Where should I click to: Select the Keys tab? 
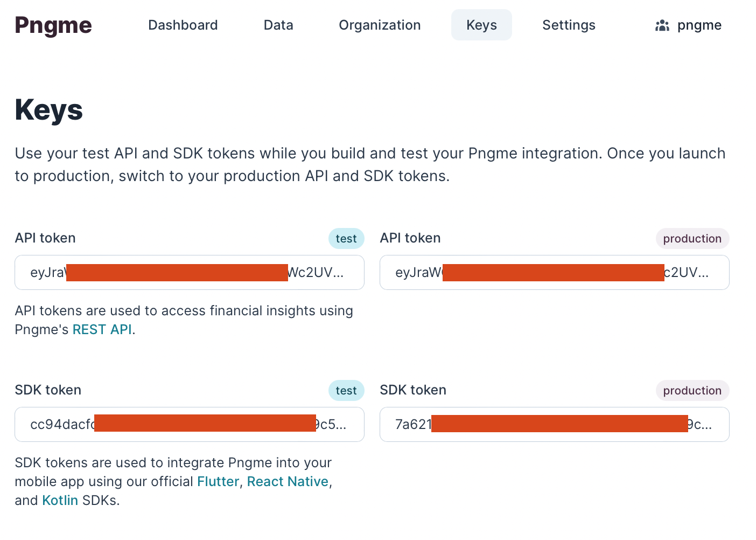click(481, 25)
